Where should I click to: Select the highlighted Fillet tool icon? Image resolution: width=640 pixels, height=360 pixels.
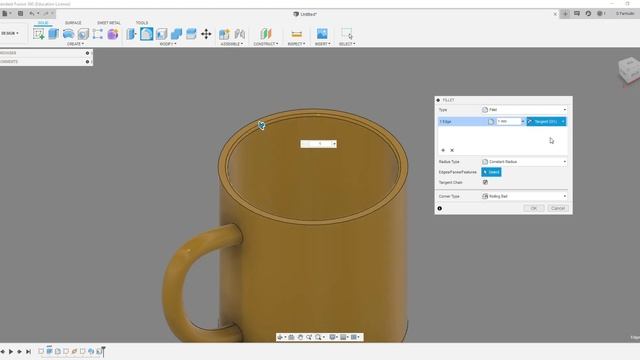147,34
